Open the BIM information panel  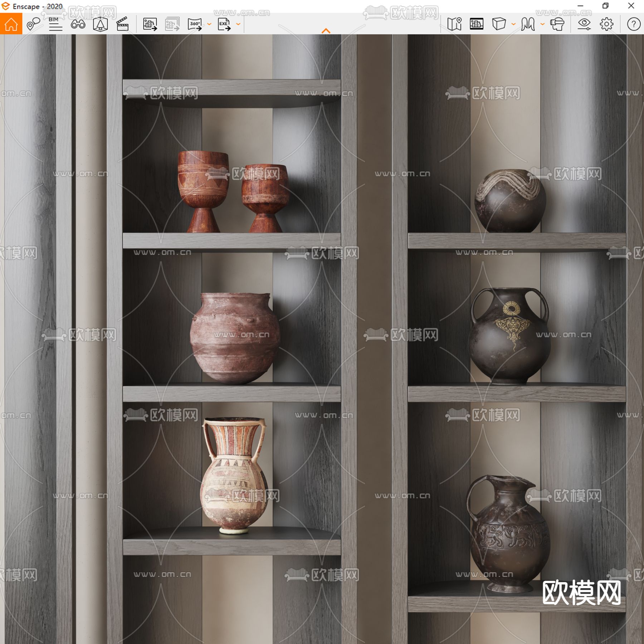55,24
